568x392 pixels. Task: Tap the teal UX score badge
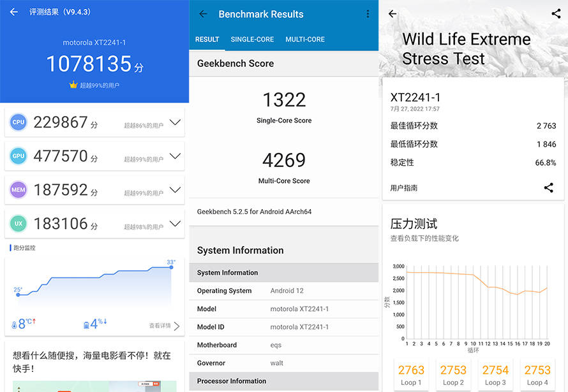(19, 224)
